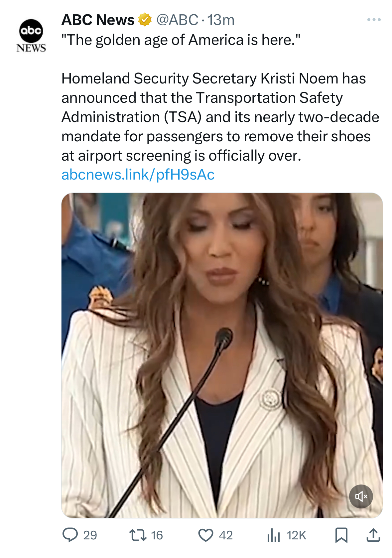Play the embedded video of the press conference
This screenshot has width=392, height=558.
pos(222,355)
